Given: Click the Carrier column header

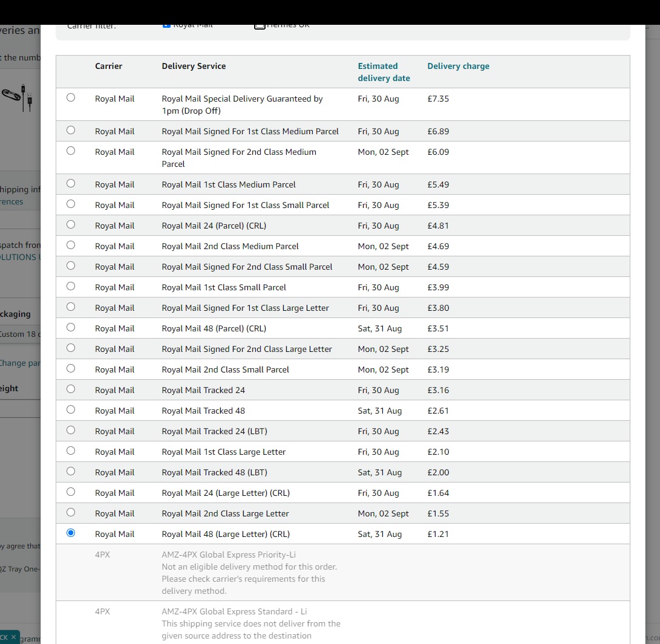Looking at the screenshot, I should click(x=109, y=66).
